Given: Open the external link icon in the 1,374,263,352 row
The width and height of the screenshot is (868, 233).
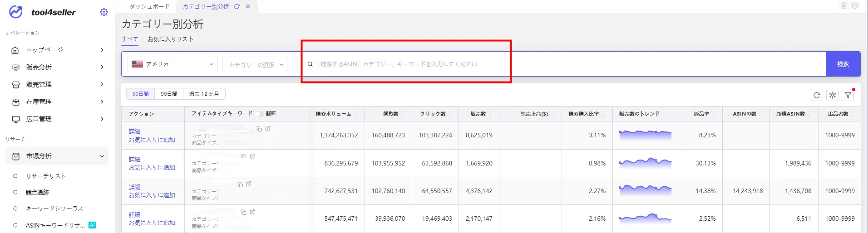Looking at the screenshot, I should coord(268,129).
